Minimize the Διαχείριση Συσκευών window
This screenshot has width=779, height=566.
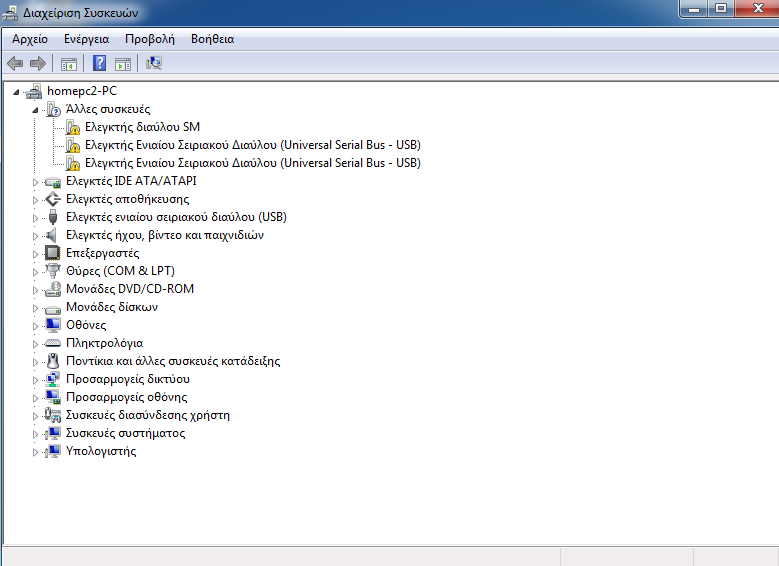695,9
